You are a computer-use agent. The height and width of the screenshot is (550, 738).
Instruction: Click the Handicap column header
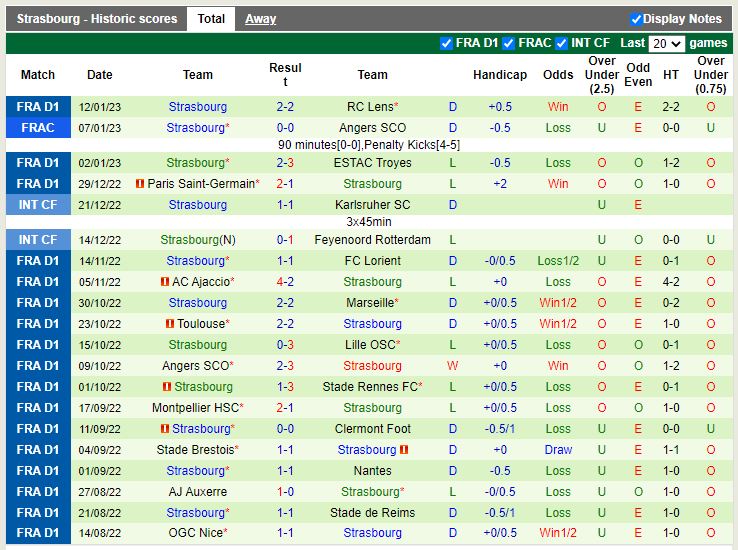click(x=500, y=75)
